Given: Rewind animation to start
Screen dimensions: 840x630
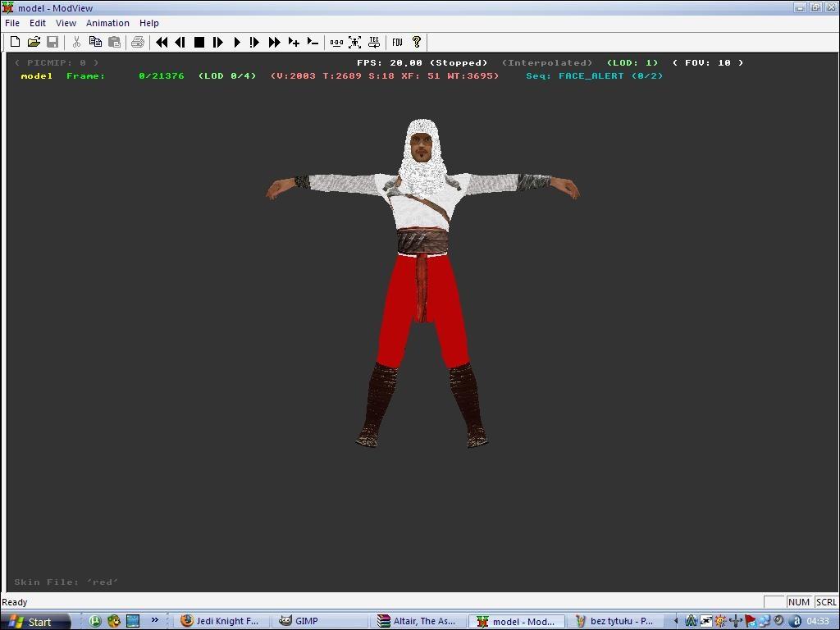Looking at the screenshot, I should [162, 42].
